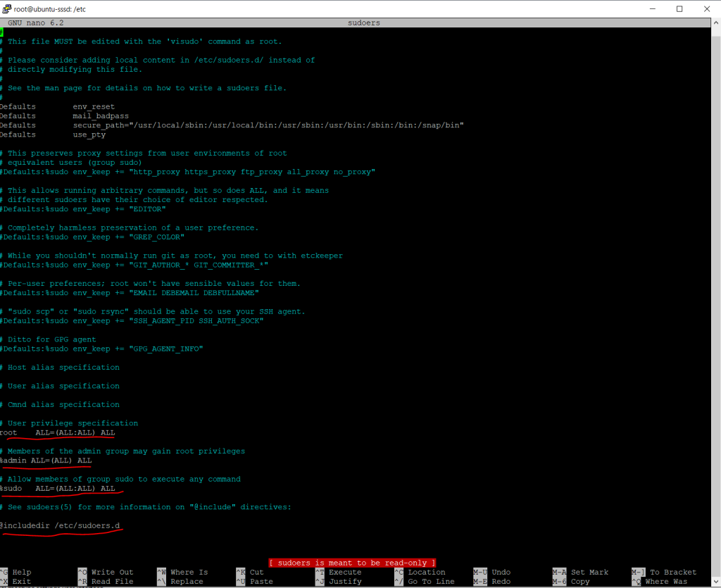Minimize the PuTTY terminal window

(653, 8)
